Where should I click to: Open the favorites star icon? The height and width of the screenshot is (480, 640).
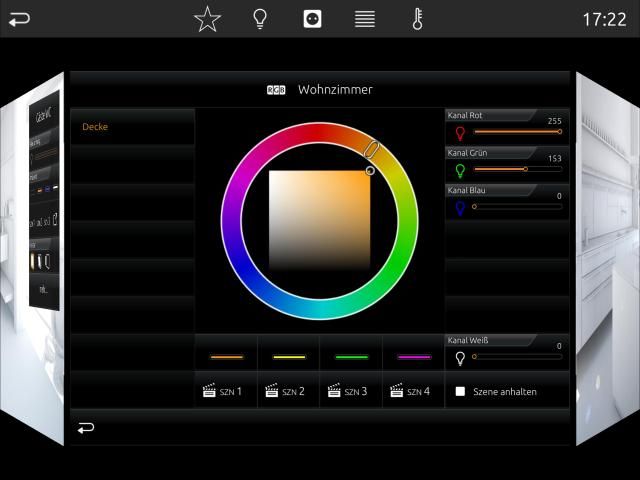207,19
